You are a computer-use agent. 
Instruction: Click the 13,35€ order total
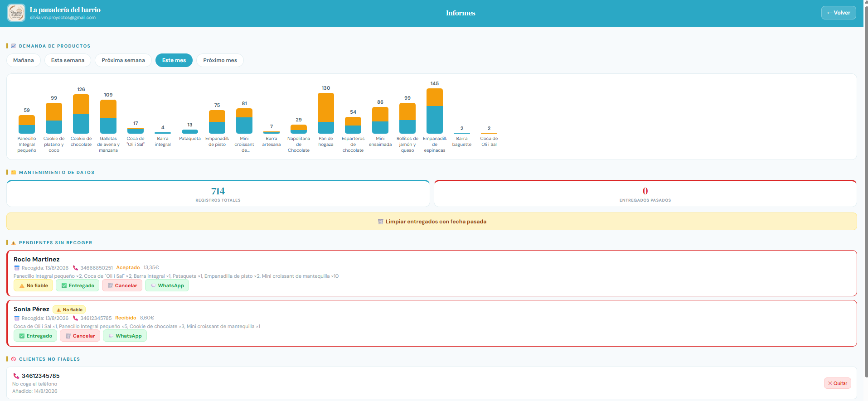pyautogui.click(x=151, y=267)
